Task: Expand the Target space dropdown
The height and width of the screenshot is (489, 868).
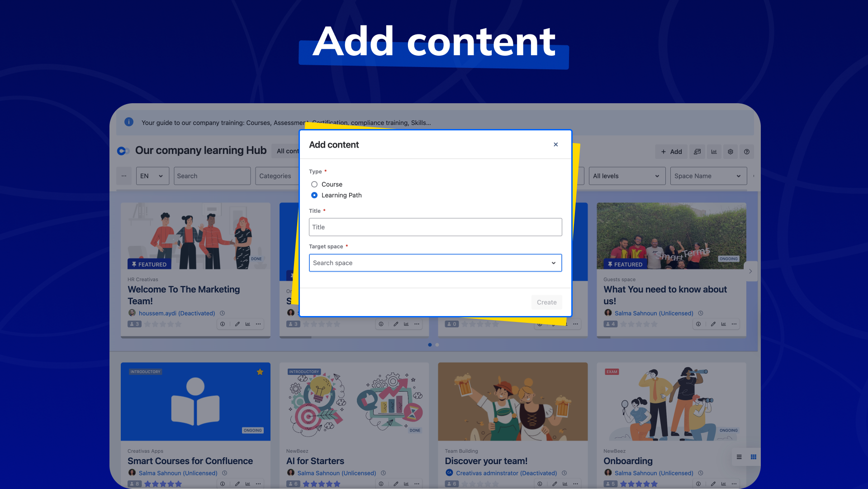Action: (435, 263)
